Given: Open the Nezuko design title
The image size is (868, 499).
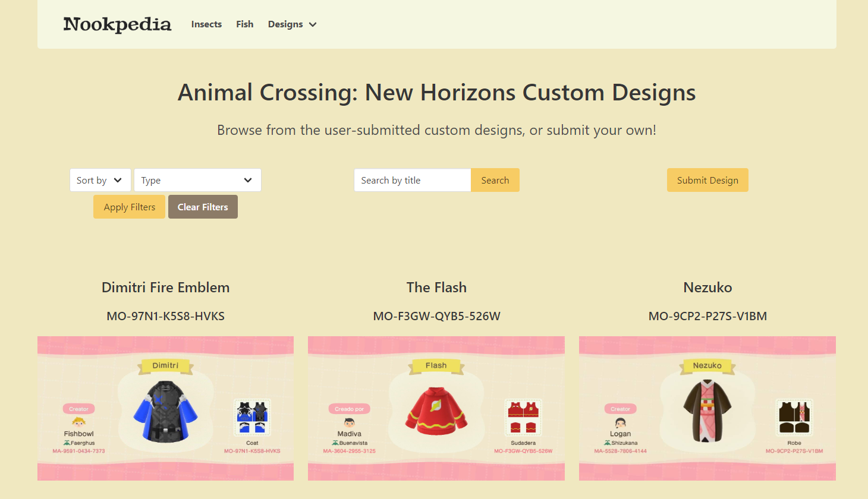Looking at the screenshot, I should 707,288.
